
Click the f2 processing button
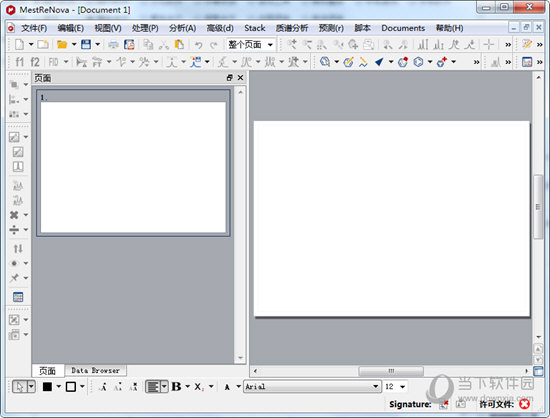point(35,62)
